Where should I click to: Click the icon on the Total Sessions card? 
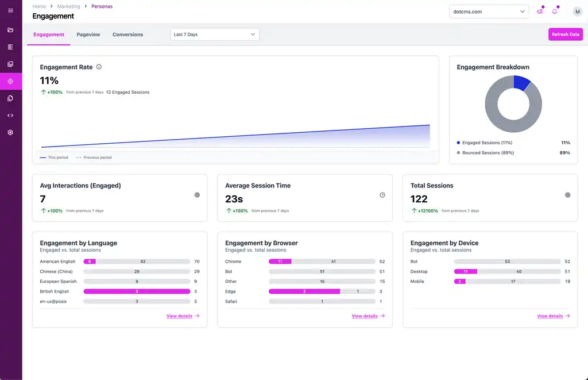[x=568, y=195]
